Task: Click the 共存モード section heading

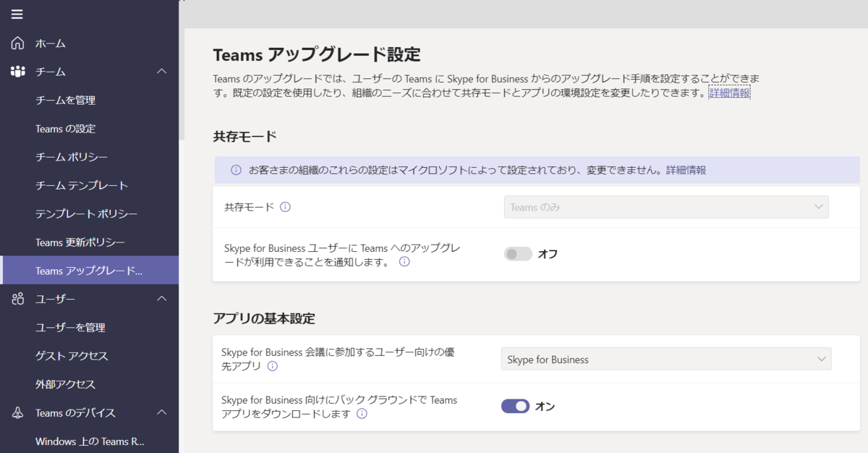Action: tap(245, 136)
